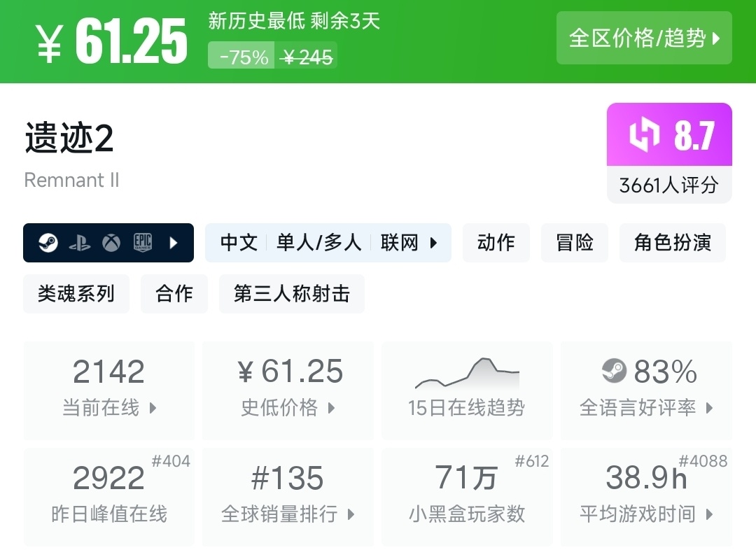Screen dimensions: 756x557
Task: Click the Steam platform icon
Action: pos(48,243)
